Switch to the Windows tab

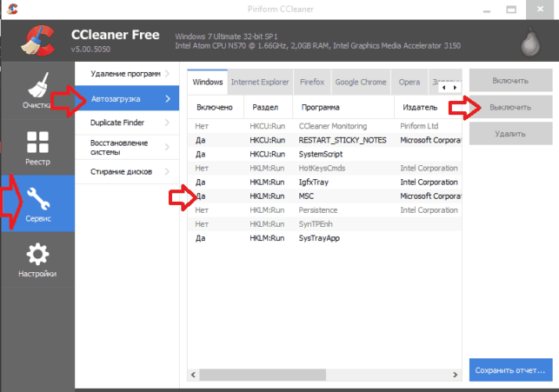click(208, 82)
